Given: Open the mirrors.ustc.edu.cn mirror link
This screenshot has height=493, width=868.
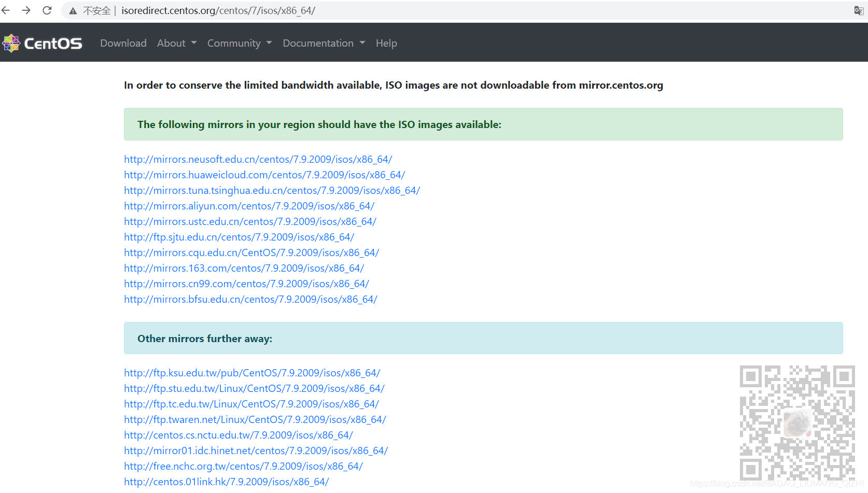Looking at the screenshot, I should [250, 221].
